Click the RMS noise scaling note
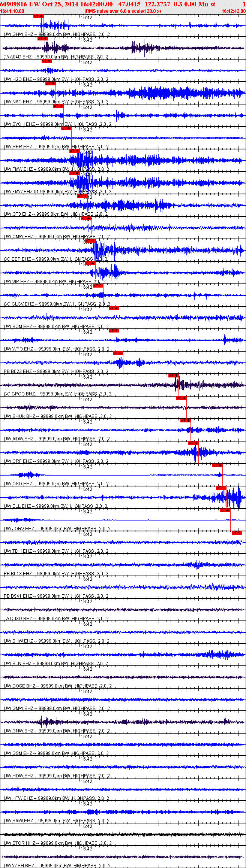The height and width of the screenshot is (868, 246). tap(123, 11)
